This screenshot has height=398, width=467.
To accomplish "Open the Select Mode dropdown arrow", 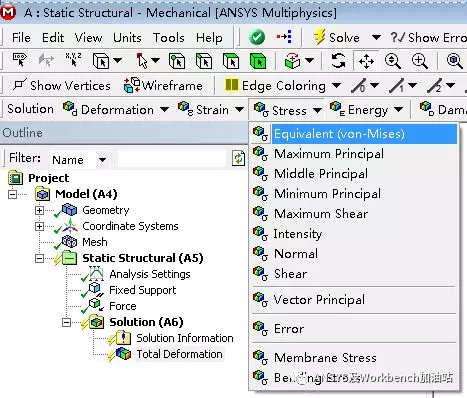I will 117,61.
